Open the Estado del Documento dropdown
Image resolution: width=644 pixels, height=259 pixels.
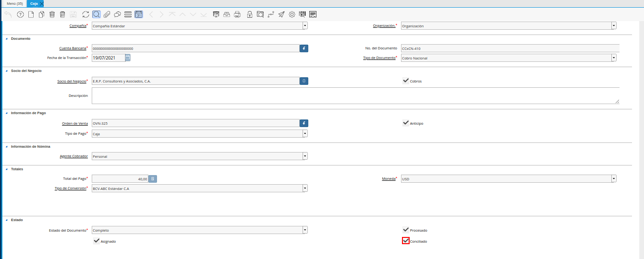coord(305,230)
